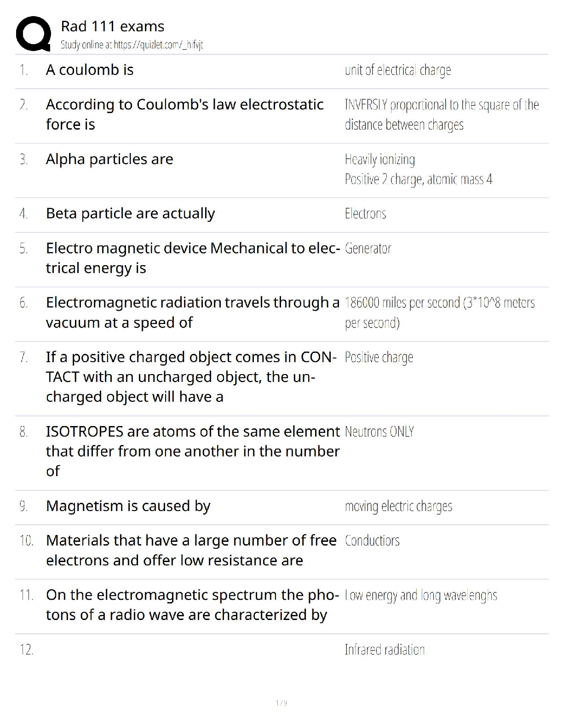563x728 pixels.
Task: Click the "Electrons" answer
Action: click(x=365, y=214)
